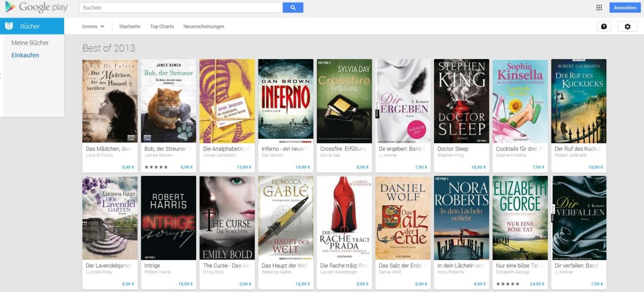
Task: Open Stephen King Doctor Sleep cover
Action: coord(461,101)
